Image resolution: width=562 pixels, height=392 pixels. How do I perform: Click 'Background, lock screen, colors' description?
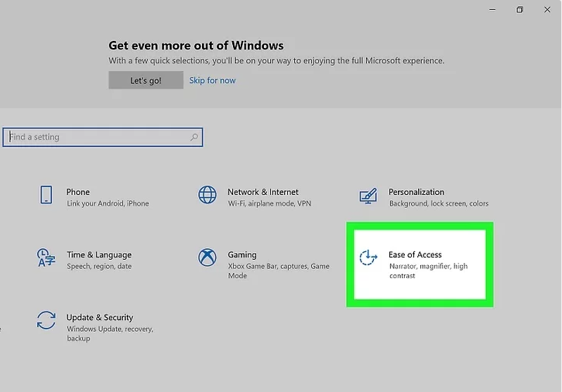coord(439,203)
